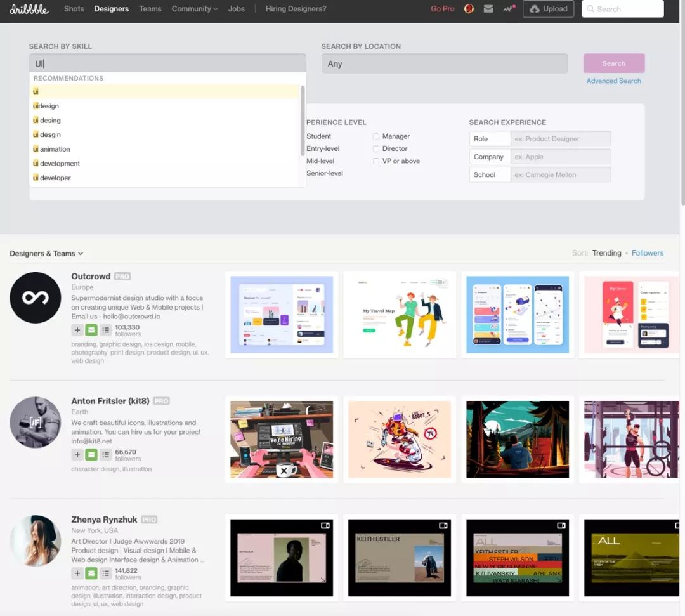The height and width of the screenshot is (616, 685).
Task: Add Anton Fritsler to a list
Action: (106, 455)
